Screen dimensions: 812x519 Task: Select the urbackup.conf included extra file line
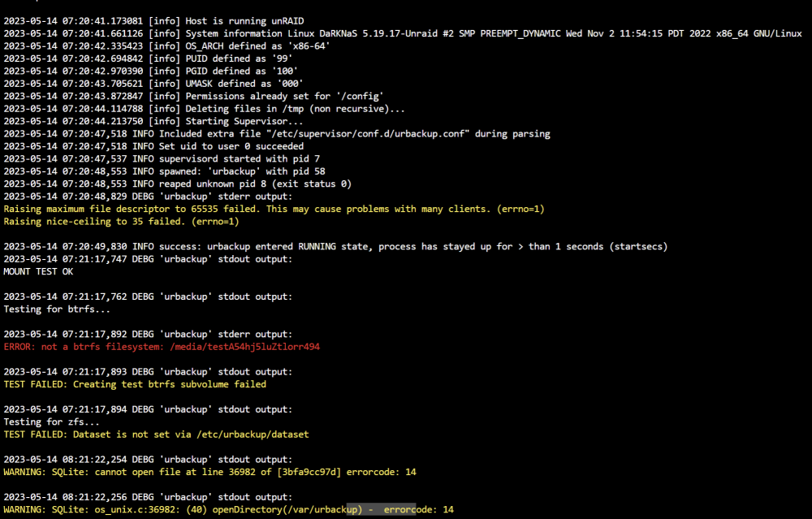pyautogui.click(x=277, y=134)
